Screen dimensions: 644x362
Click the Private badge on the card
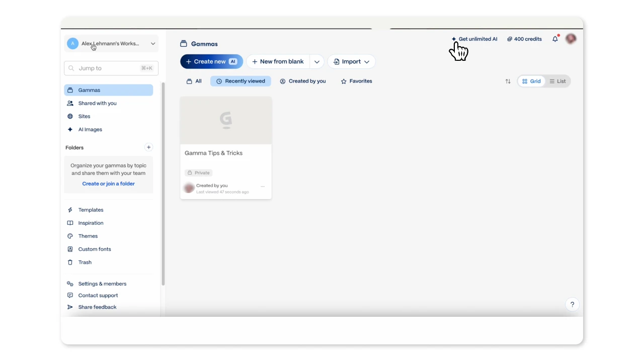point(198,173)
